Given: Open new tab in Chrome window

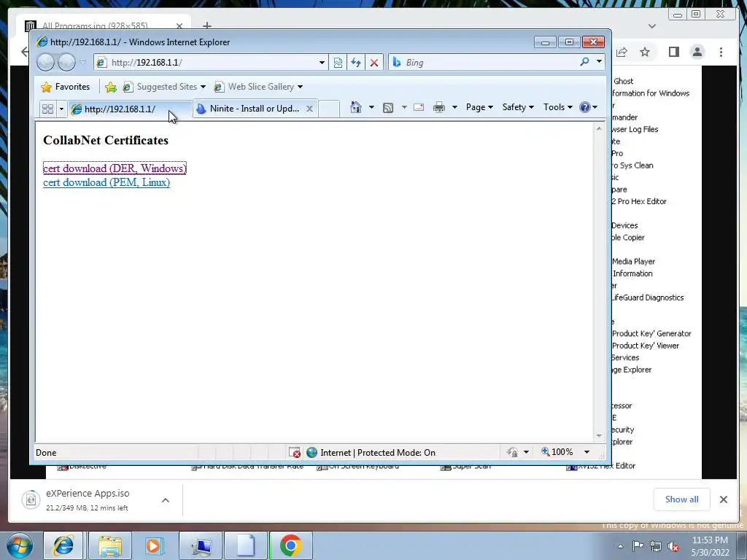Looking at the screenshot, I should 206,26.
